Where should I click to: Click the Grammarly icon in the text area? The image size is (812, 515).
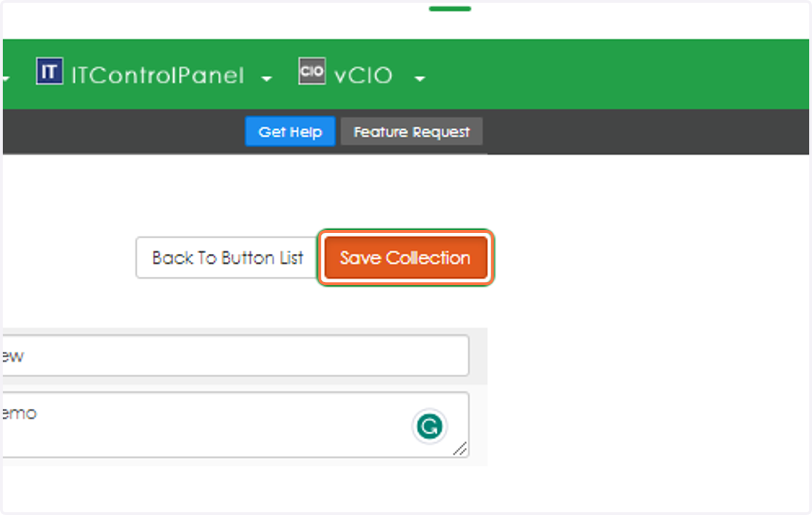point(430,426)
